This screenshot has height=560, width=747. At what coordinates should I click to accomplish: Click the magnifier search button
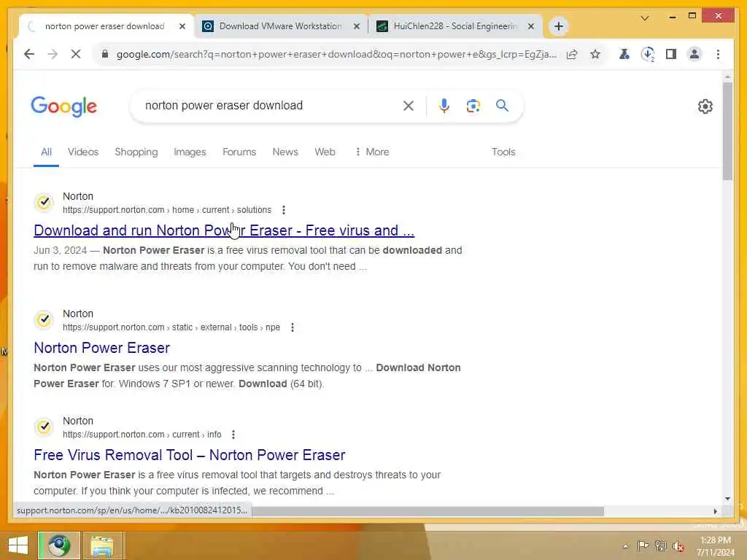[x=502, y=106]
